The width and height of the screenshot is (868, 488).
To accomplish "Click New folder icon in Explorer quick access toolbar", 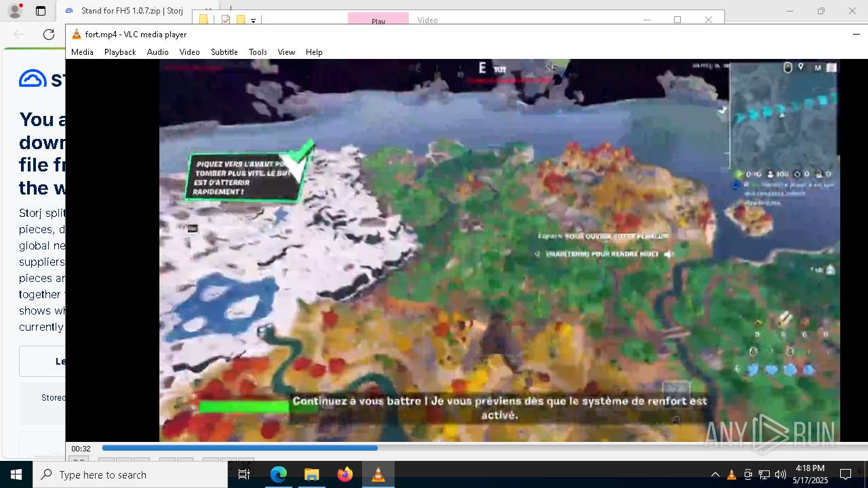I will coord(240,20).
